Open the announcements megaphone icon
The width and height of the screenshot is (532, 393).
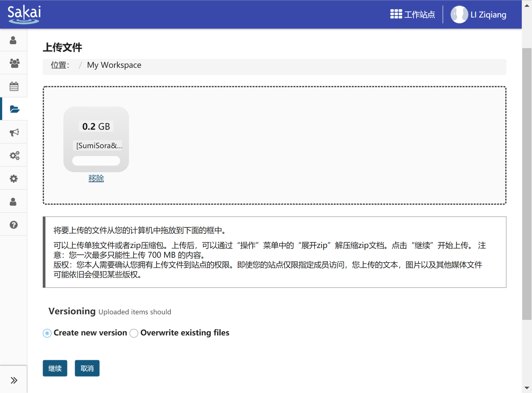coord(14,132)
